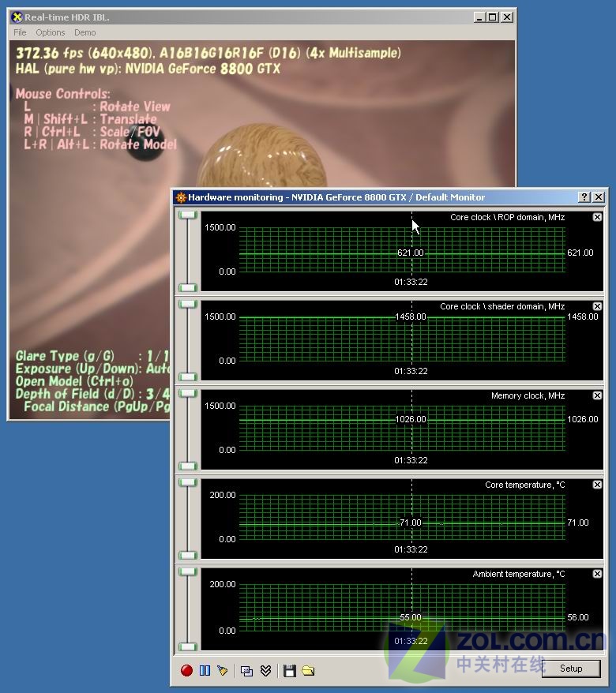Open File menu in HDR IBL window

(x=20, y=32)
